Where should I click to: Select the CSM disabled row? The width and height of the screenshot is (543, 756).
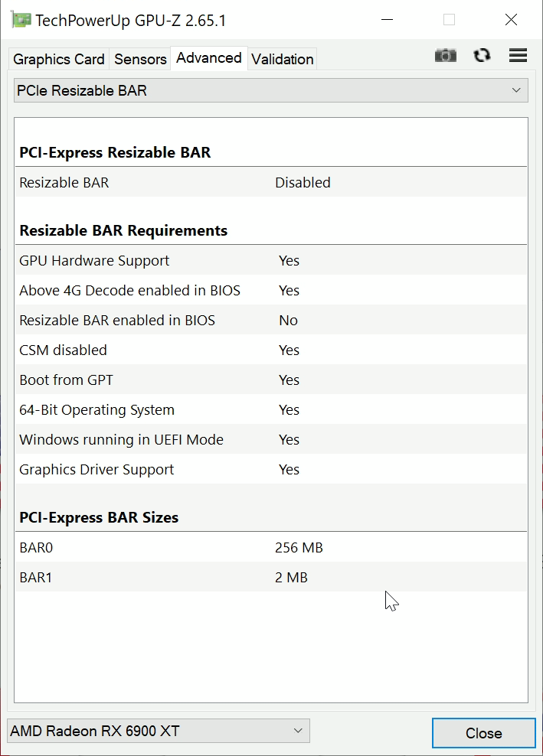[271, 350]
